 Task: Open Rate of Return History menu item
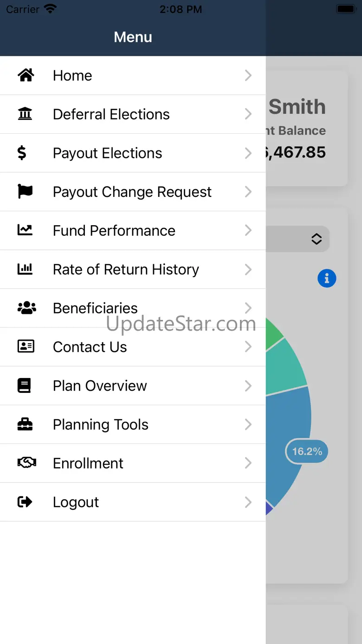(x=126, y=269)
